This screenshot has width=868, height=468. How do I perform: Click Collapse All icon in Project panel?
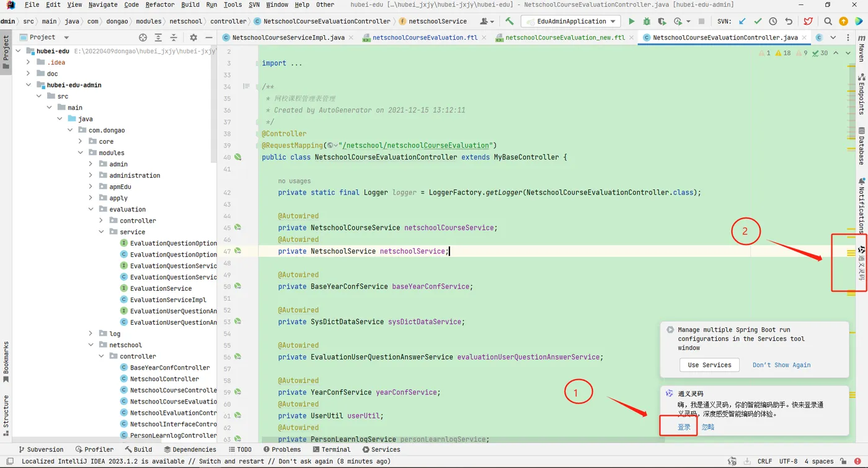173,37
